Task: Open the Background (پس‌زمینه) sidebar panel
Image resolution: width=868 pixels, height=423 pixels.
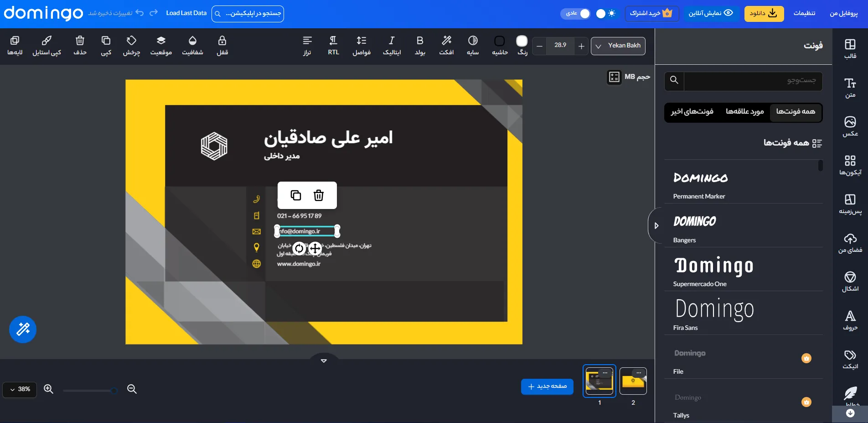Action: pos(850,204)
